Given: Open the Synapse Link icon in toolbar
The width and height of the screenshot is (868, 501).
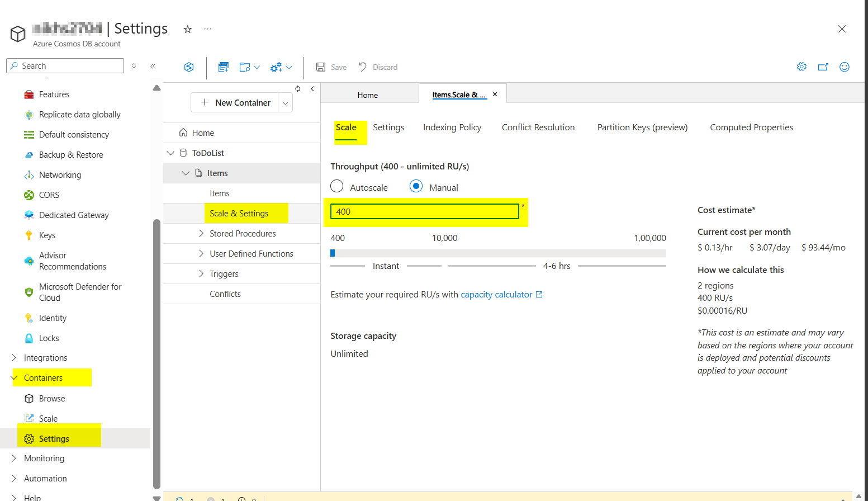Looking at the screenshot, I should (x=189, y=67).
